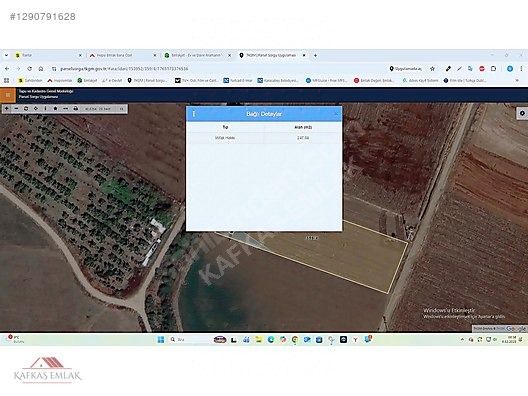Open the Hepsiemlak bookmark

pos(60,80)
